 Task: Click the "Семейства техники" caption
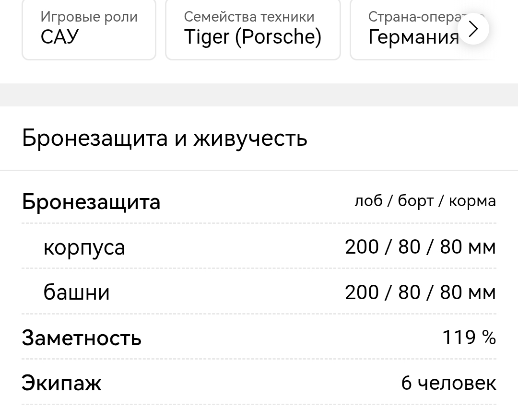click(x=249, y=17)
